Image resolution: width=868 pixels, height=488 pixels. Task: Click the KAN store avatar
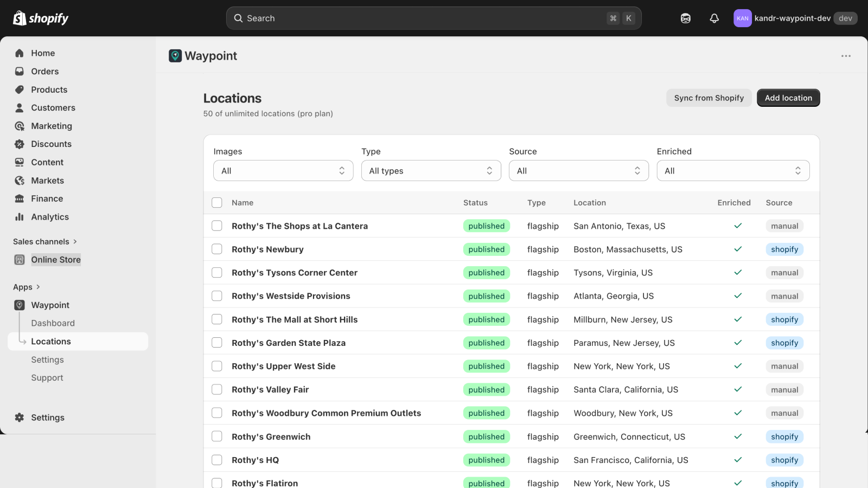[x=743, y=18]
